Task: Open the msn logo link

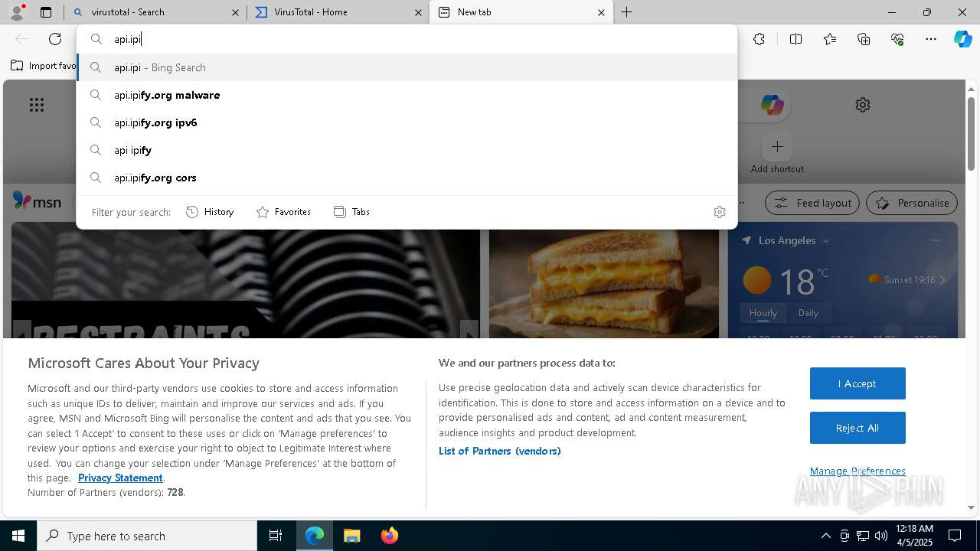Action: [x=37, y=201]
